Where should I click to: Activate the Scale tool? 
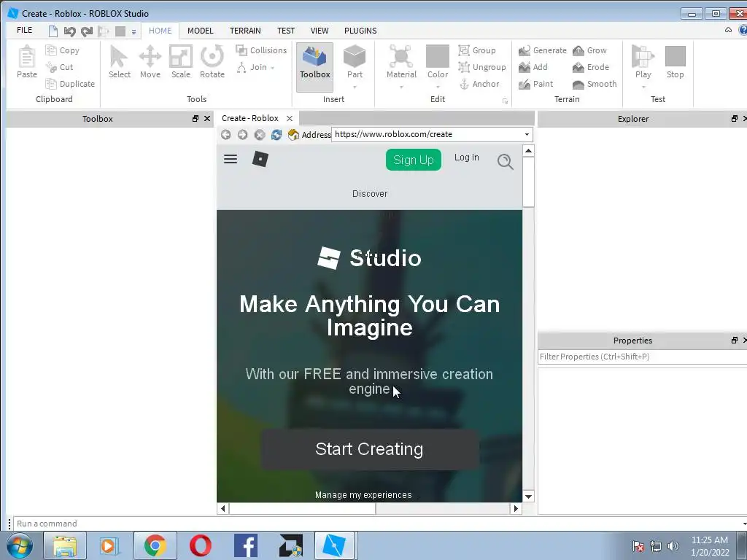181,62
